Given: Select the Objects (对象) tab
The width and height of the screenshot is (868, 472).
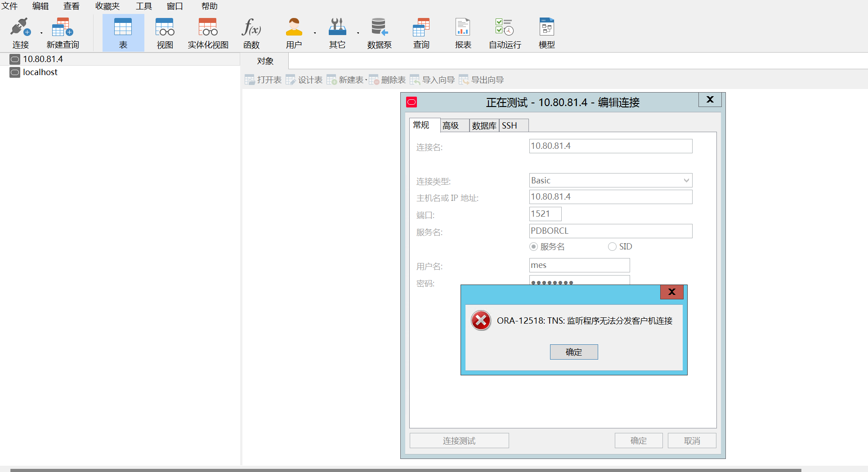Looking at the screenshot, I should pyautogui.click(x=265, y=61).
